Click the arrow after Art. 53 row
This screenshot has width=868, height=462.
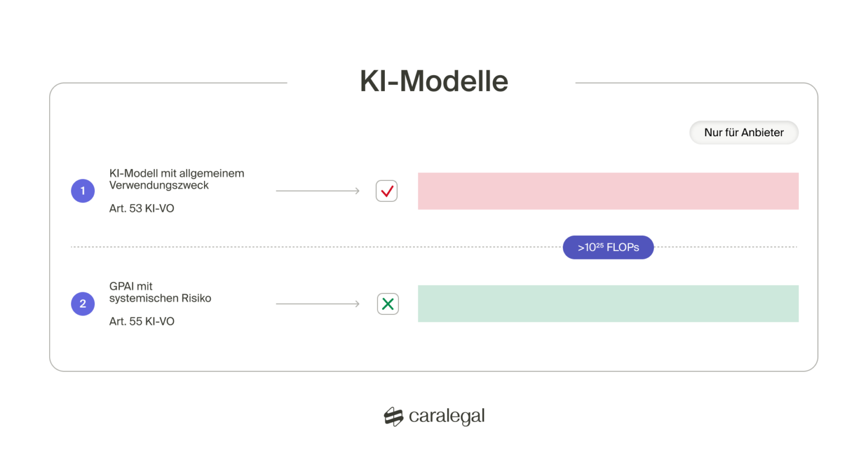318,191
